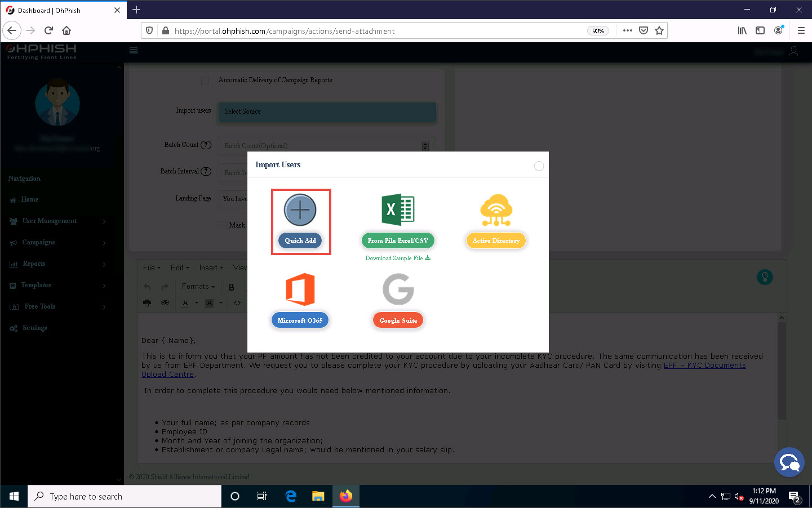Click the Windows Start button
Screen dimensions: 812x508
(x=14, y=496)
